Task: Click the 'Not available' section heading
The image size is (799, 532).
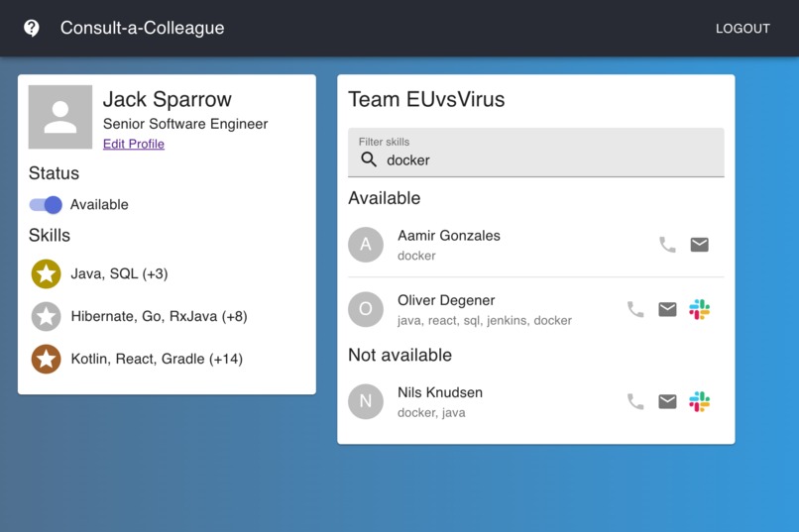Action: tap(399, 355)
